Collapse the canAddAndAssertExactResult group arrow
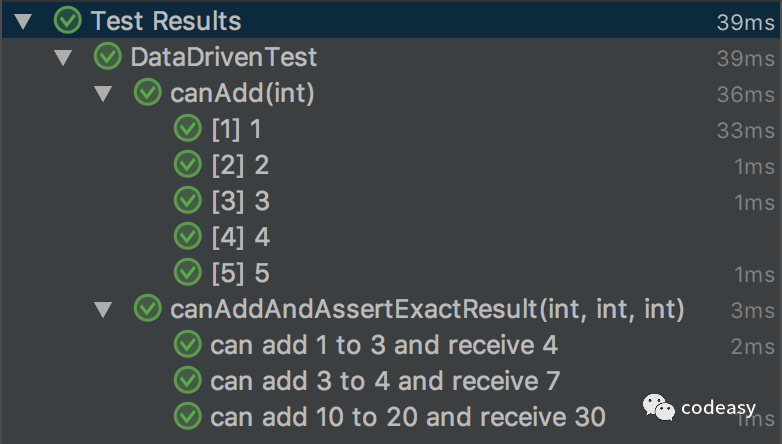The height and width of the screenshot is (444, 782). [103, 309]
